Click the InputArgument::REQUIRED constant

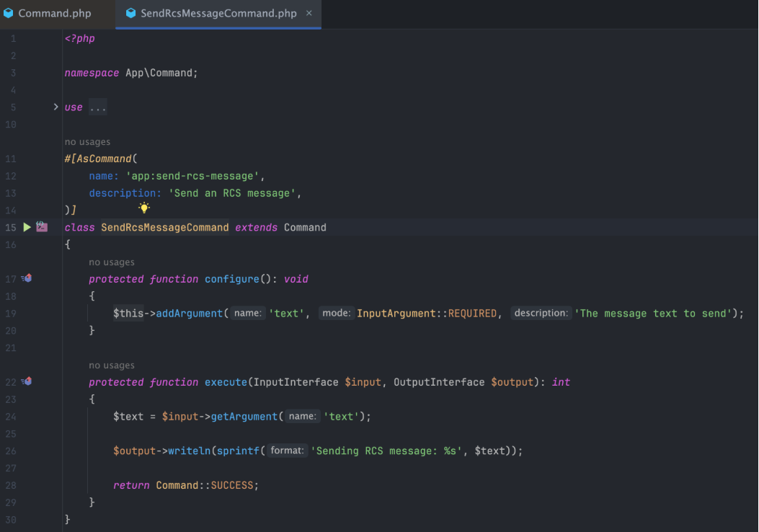427,314
